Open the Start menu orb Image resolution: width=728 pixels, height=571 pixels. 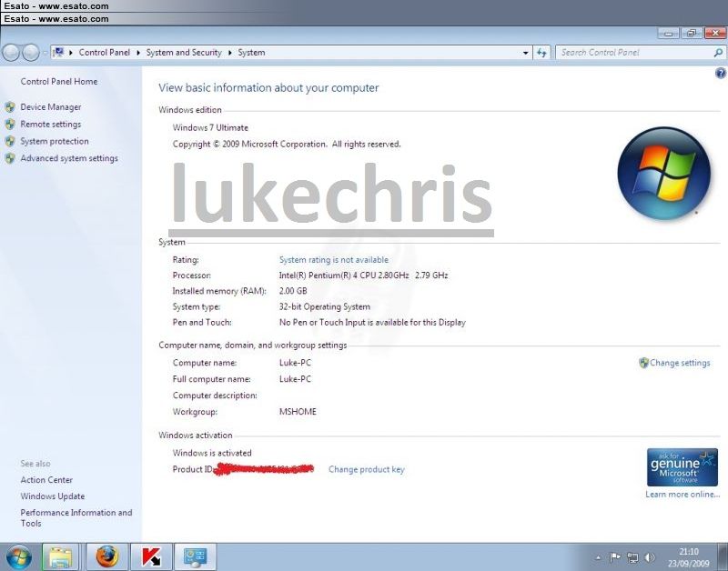[x=18, y=556]
